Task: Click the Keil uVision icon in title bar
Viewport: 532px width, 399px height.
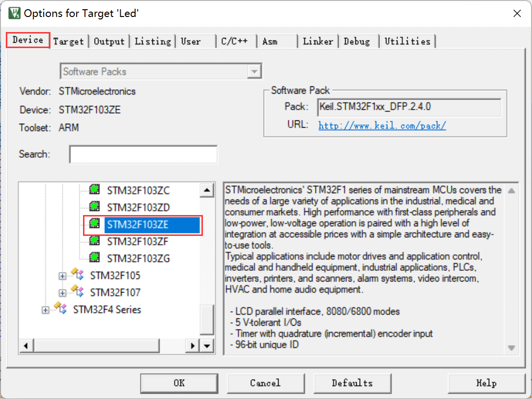Action: (14, 13)
